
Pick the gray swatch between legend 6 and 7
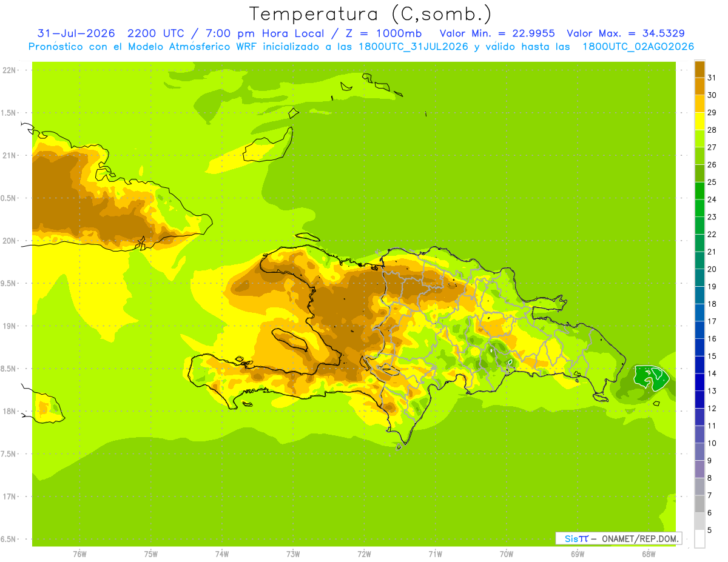tap(699, 503)
